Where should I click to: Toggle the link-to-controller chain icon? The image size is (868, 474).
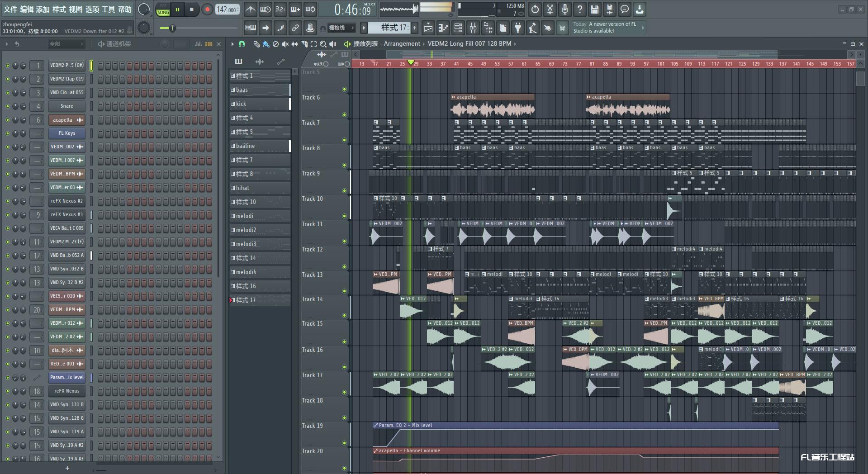click(295, 28)
